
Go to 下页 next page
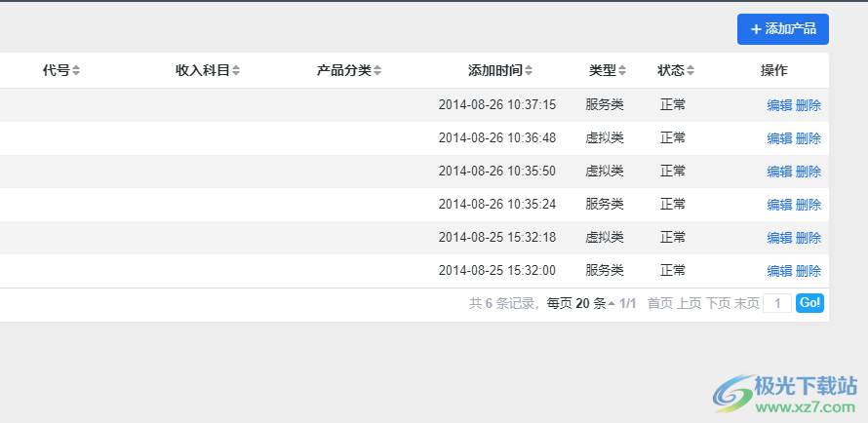[718, 303]
